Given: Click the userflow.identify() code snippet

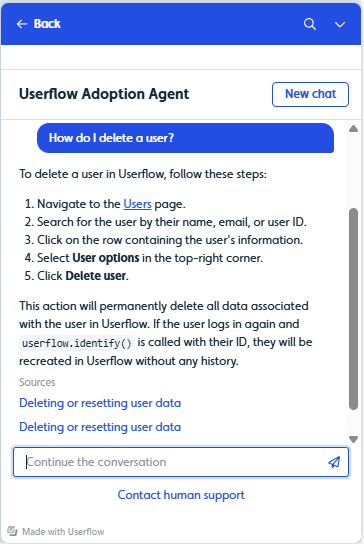Looking at the screenshot, I should 77,343.
